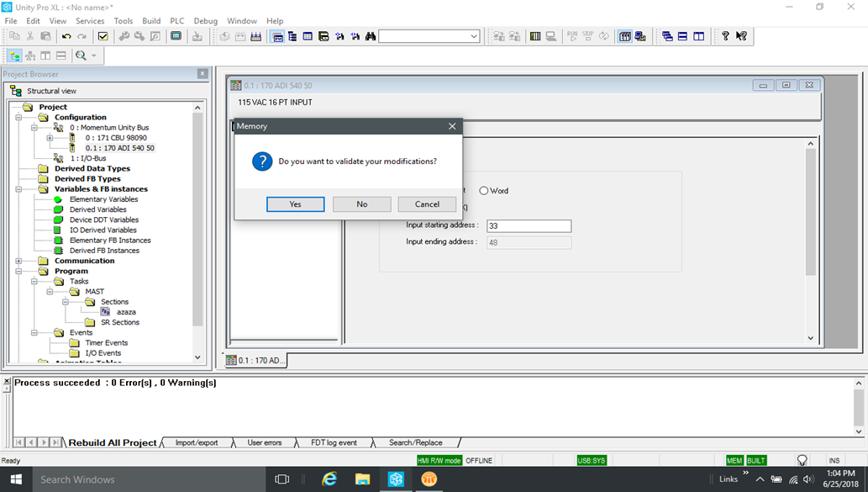Click the Windows search box
This screenshot has width=868, height=492.
click(148, 479)
